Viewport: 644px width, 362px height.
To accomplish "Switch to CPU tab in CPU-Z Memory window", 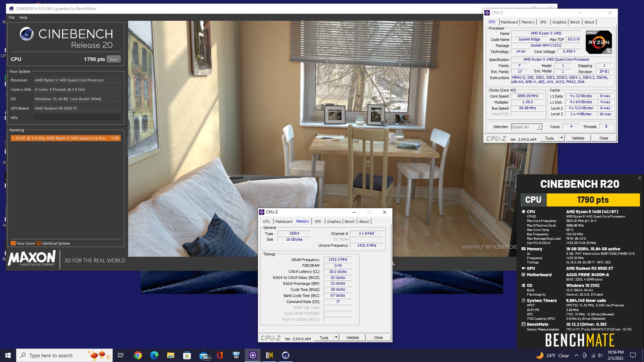I will [266, 222].
